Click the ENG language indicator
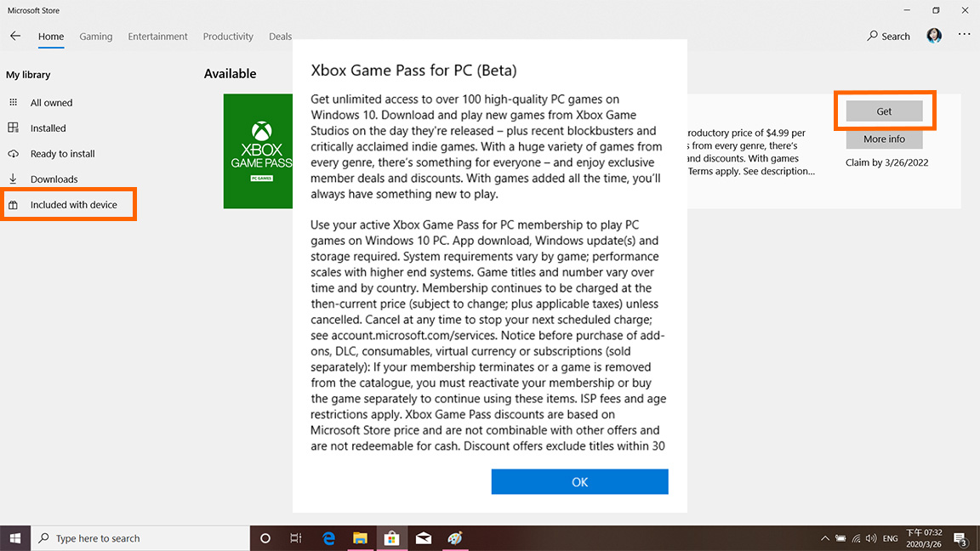Screen dimensions: 980x551 [x=890, y=538]
